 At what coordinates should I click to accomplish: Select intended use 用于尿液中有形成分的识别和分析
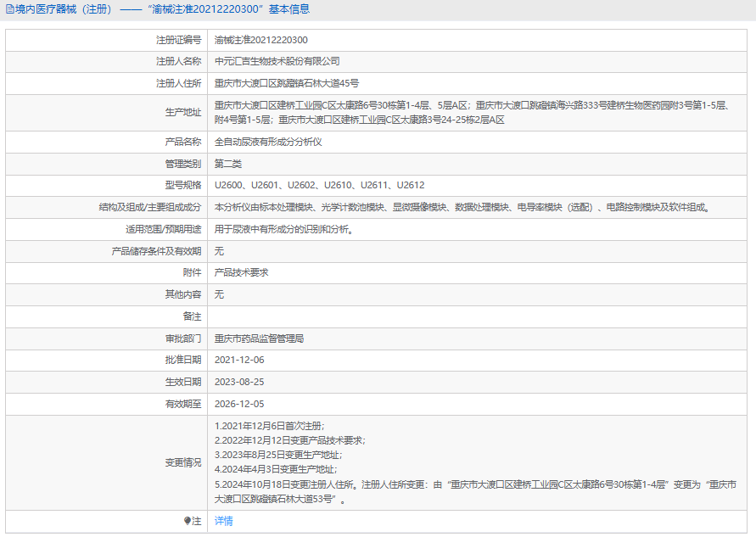pos(285,229)
